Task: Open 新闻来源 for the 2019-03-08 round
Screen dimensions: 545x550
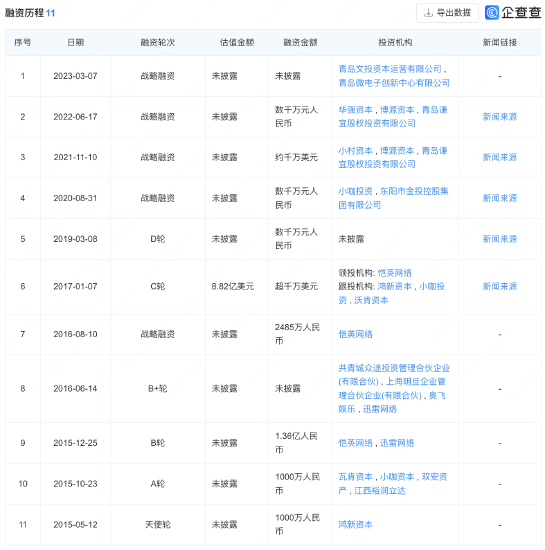Action: [500, 239]
